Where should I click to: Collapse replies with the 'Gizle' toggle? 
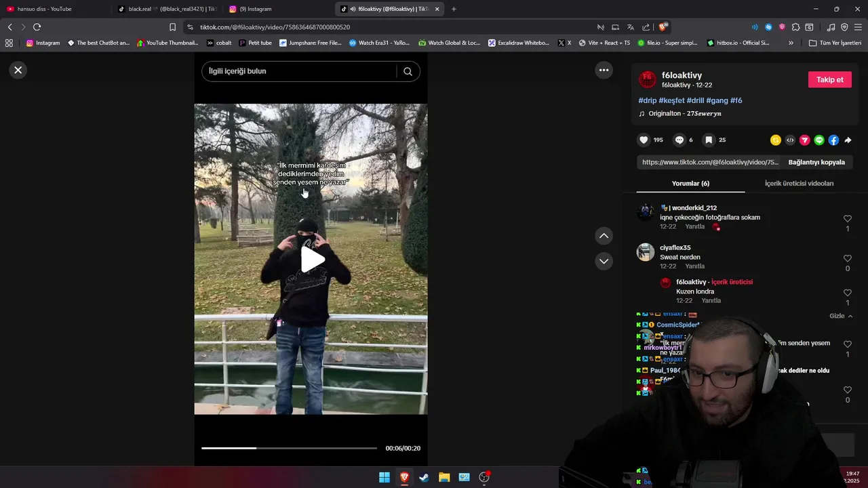point(841,316)
